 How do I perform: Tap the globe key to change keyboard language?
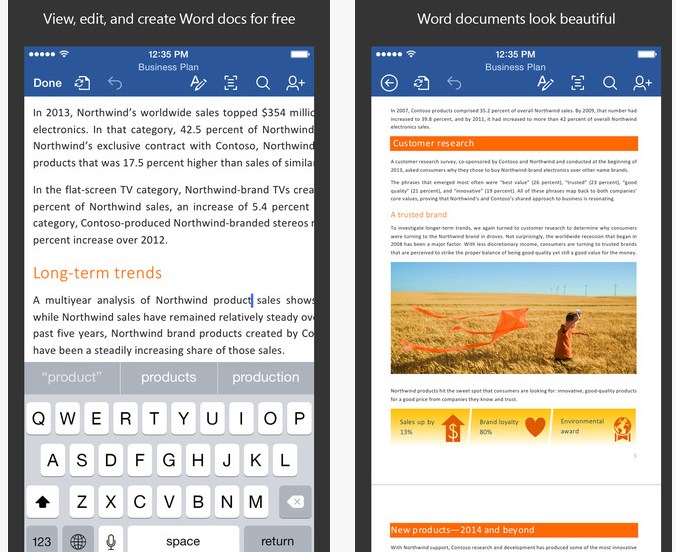pyautogui.click(x=78, y=541)
